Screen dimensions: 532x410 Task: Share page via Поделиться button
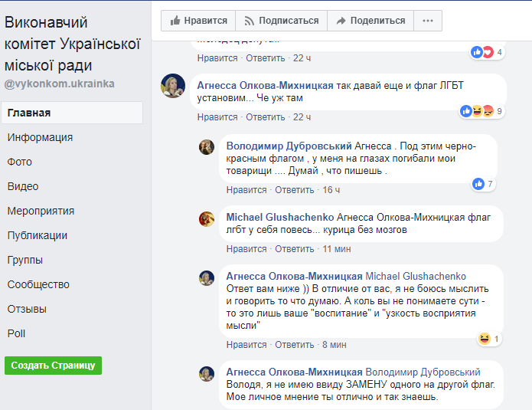370,21
